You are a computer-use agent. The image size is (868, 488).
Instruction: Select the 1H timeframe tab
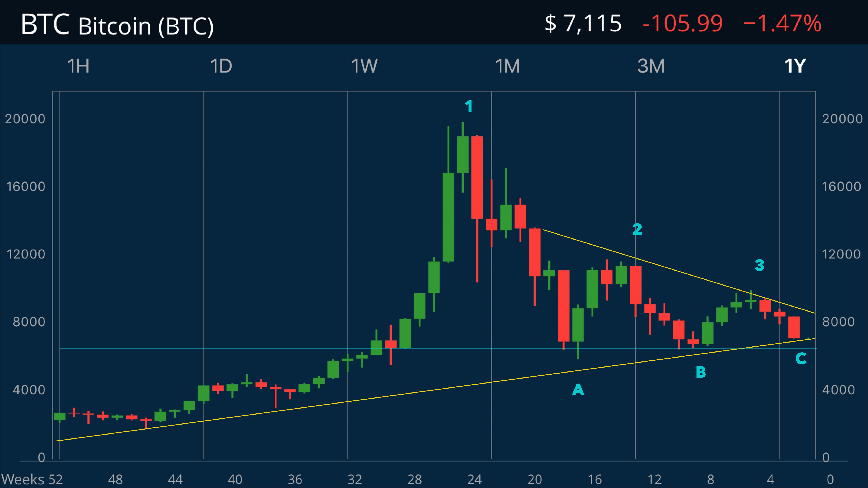pyautogui.click(x=78, y=66)
